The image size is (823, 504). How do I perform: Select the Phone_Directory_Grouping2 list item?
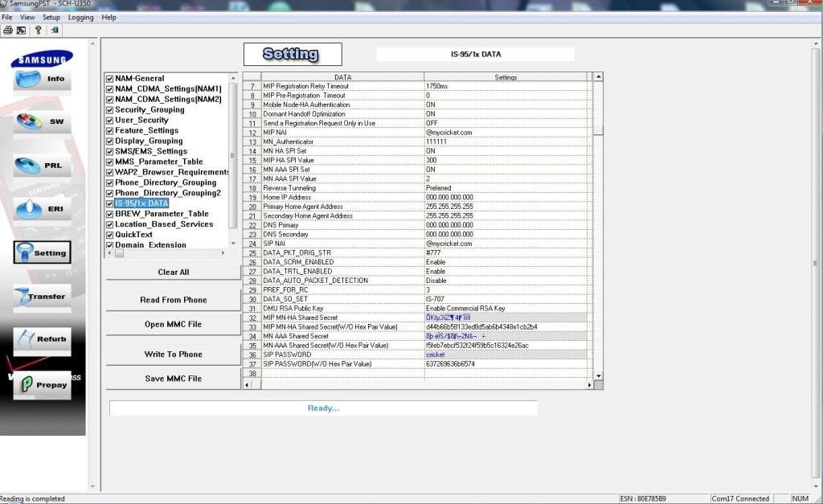click(x=168, y=193)
